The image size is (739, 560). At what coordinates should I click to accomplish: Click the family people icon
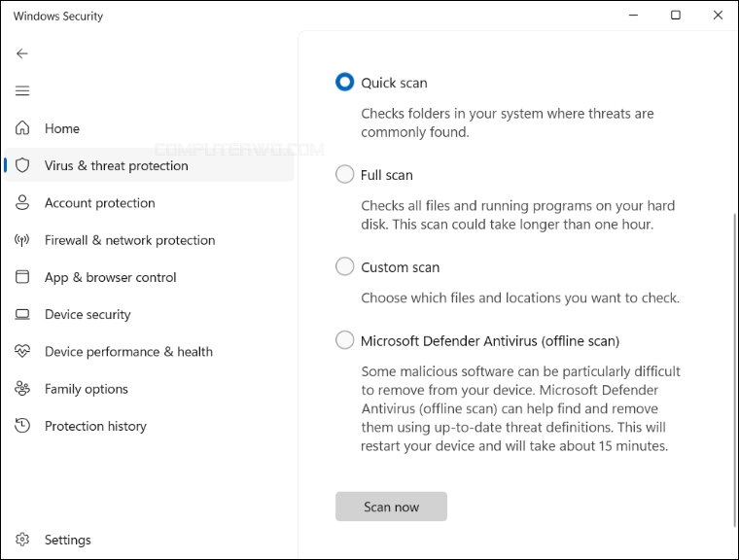tap(22, 389)
